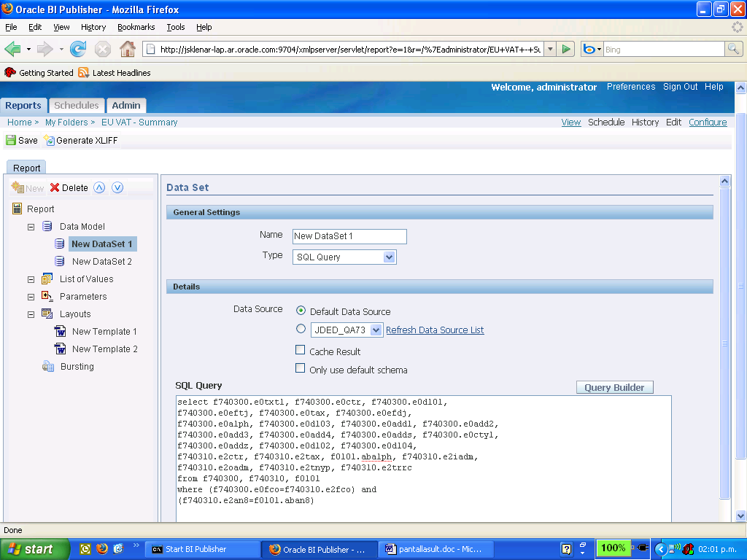Move item down with arrow icon
Image resolution: width=747 pixels, height=560 pixels.
(x=117, y=187)
